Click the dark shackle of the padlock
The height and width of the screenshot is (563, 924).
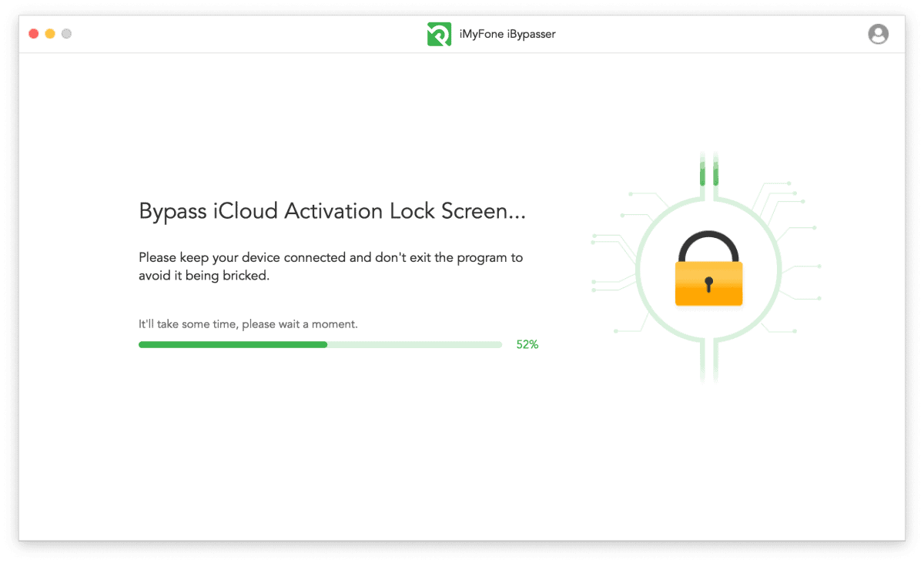[x=709, y=246]
